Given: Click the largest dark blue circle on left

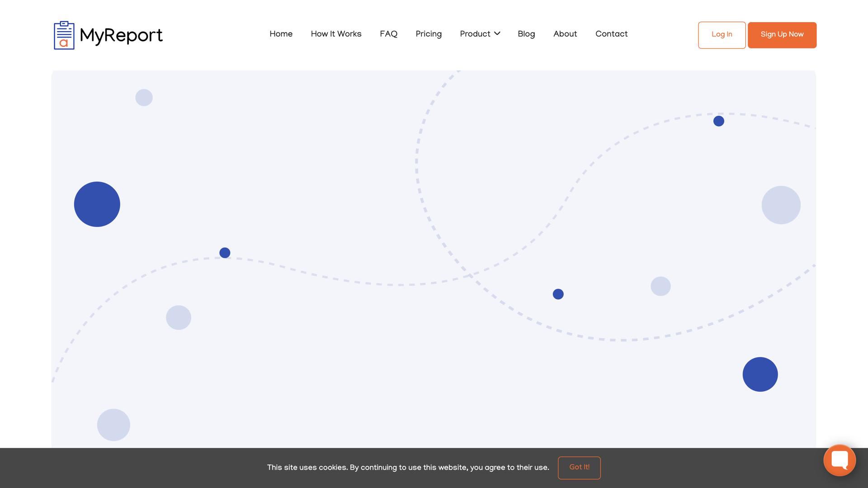Looking at the screenshot, I should 97,204.
